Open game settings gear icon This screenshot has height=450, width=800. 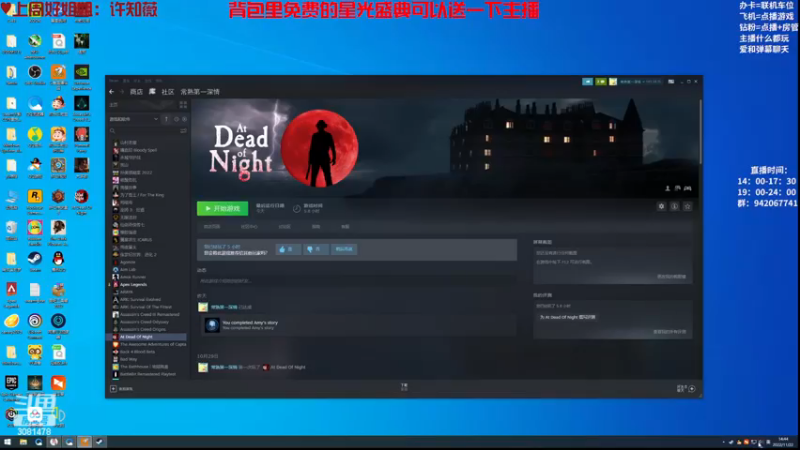(x=661, y=207)
